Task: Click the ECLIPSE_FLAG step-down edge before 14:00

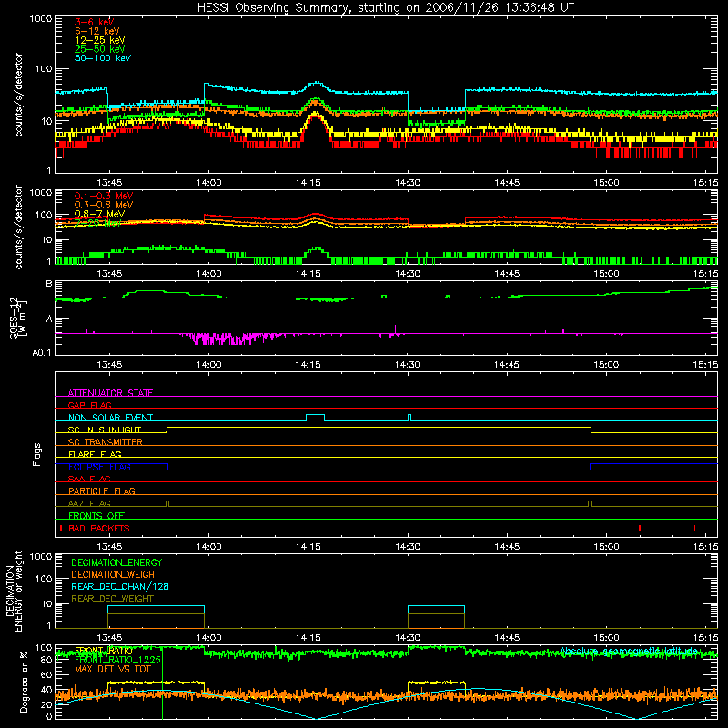Action: (x=167, y=467)
